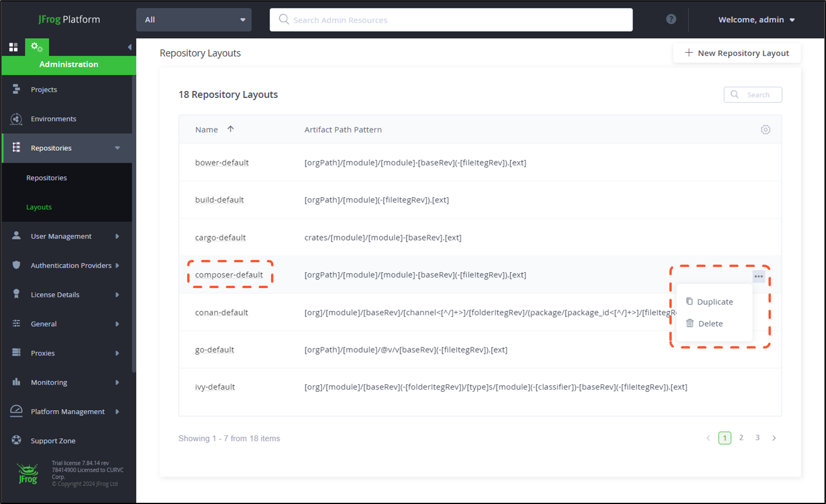826x504 pixels.
Task: Click 'Showing 1 - 7 from 18 items'
Action: [229, 438]
